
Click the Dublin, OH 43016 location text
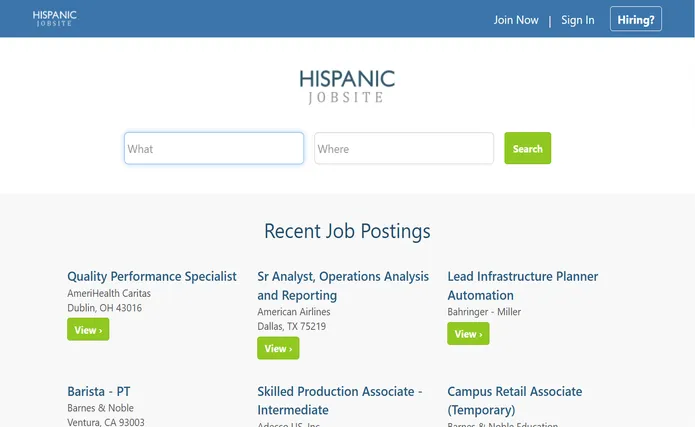point(105,308)
